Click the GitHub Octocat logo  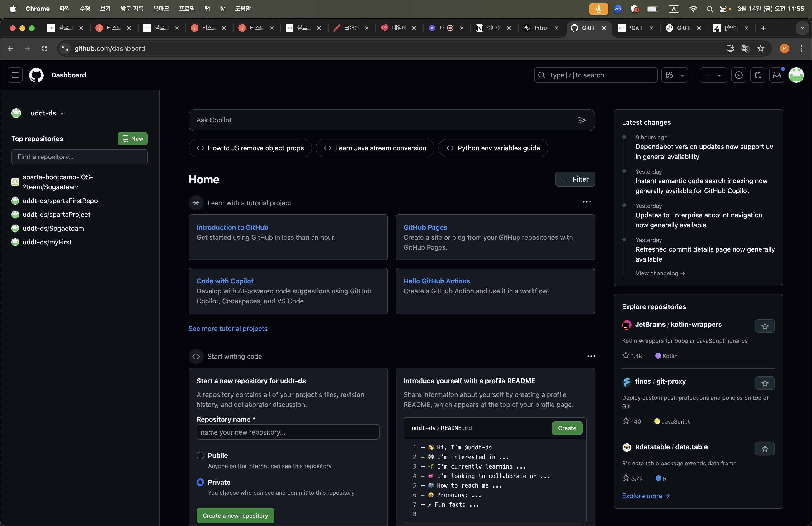pyautogui.click(x=36, y=75)
